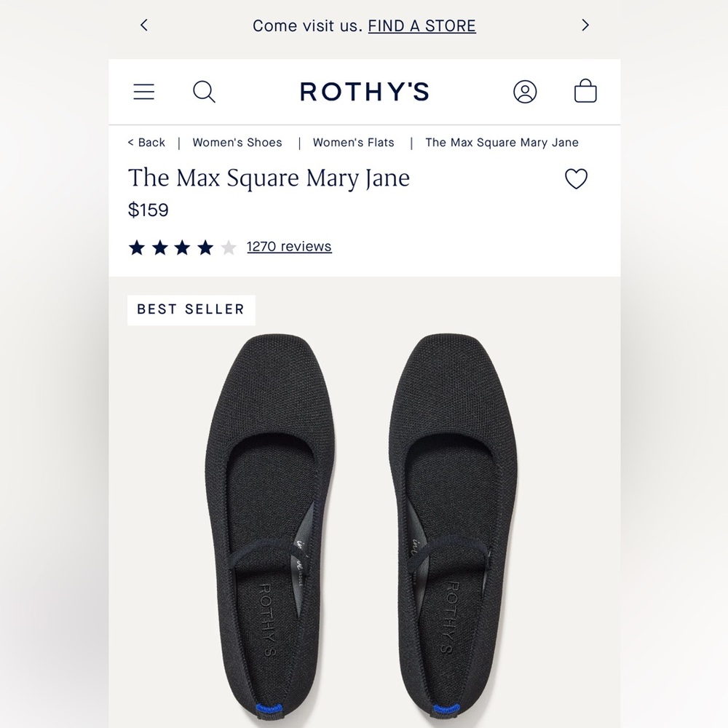The image size is (728, 728).
Task: Open the search icon in the header
Action: pyautogui.click(x=204, y=92)
